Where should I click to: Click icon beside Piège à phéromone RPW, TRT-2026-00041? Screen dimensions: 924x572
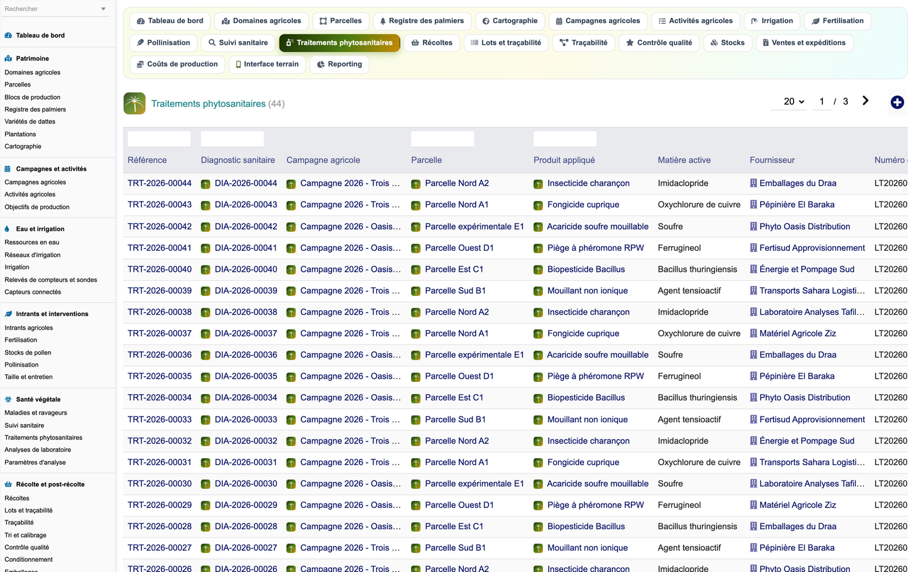(538, 248)
